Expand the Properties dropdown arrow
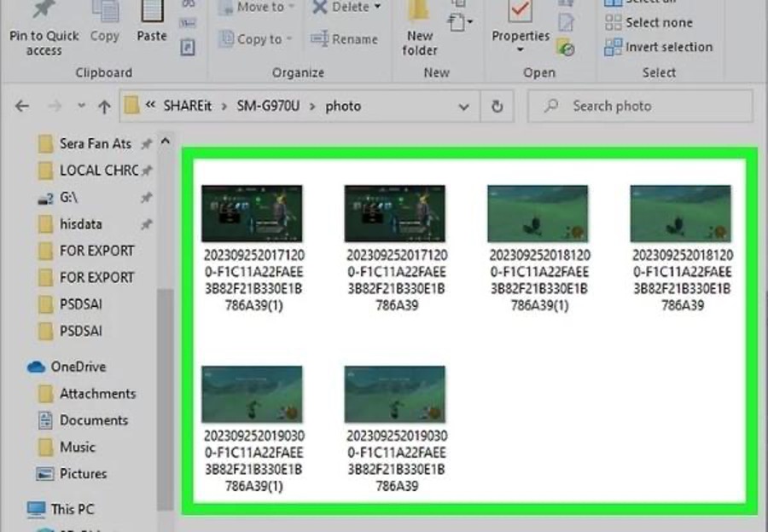The height and width of the screenshot is (532, 768). (521, 49)
